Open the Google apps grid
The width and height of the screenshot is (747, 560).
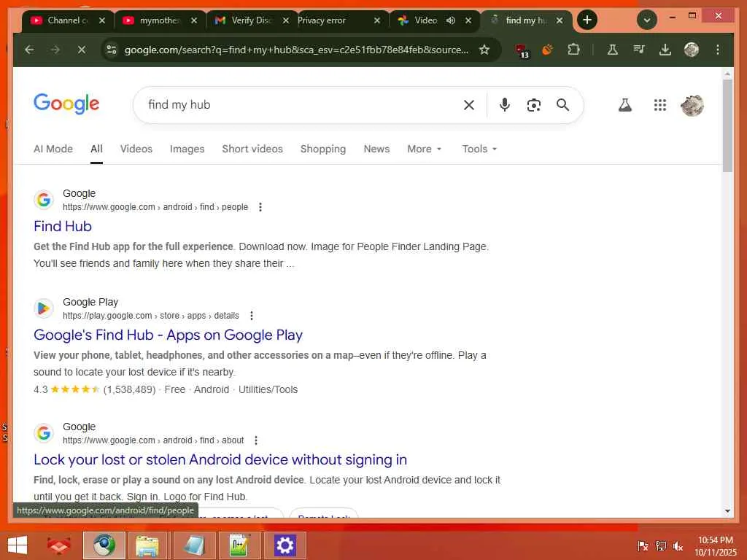(659, 105)
